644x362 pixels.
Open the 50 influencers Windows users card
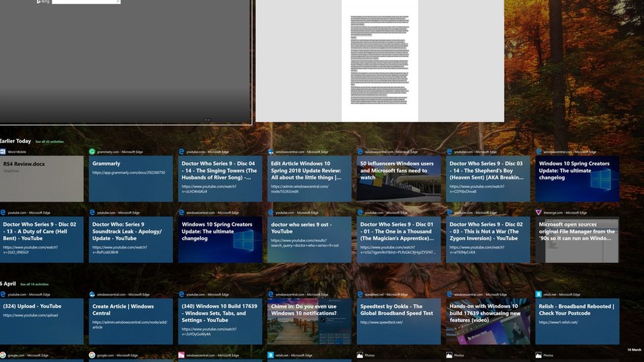point(399,179)
